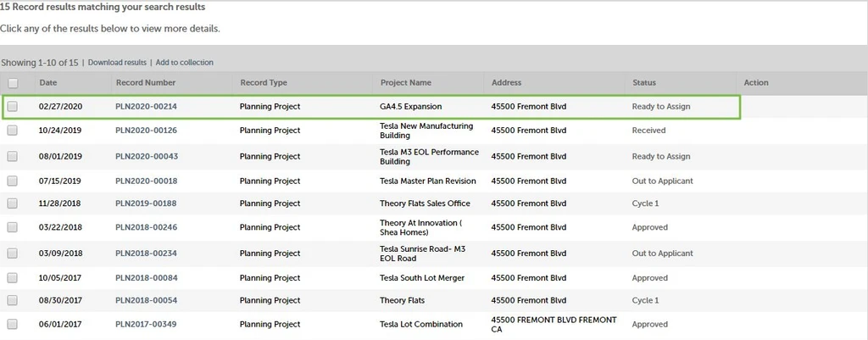
Task: Tick checkbox for Tesla Lot Combination row
Action: tap(13, 324)
